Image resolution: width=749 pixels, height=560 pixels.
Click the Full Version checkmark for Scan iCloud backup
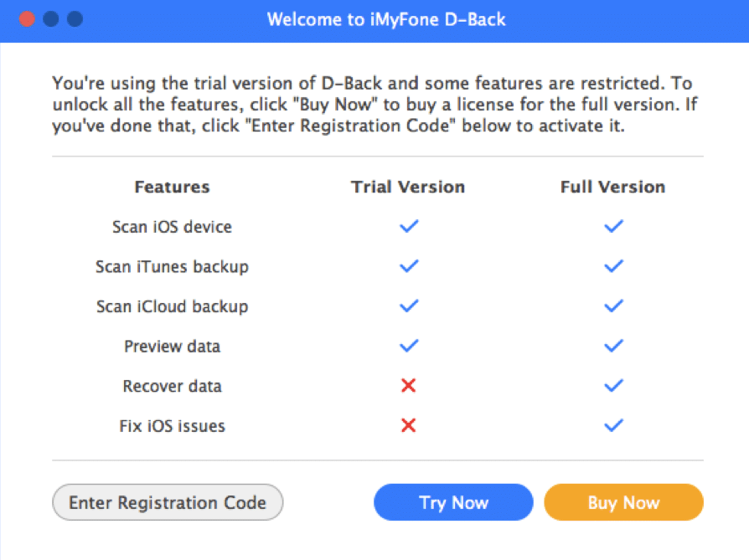(613, 306)
